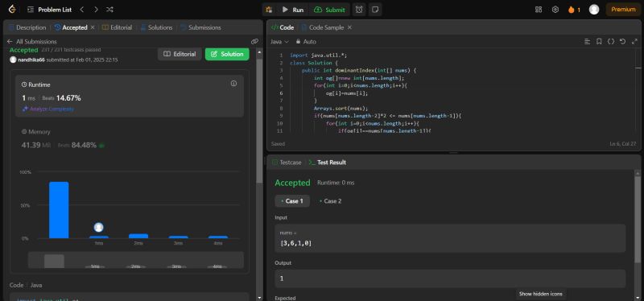Click the debugger icon beside Run
The image size is (644, 301).
point(269,10)
